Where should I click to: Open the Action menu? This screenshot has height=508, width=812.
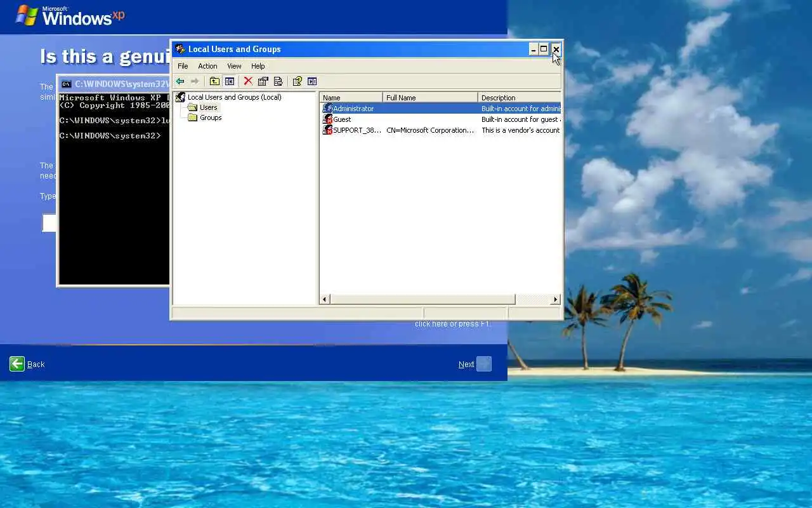click(x=207, y=66)
